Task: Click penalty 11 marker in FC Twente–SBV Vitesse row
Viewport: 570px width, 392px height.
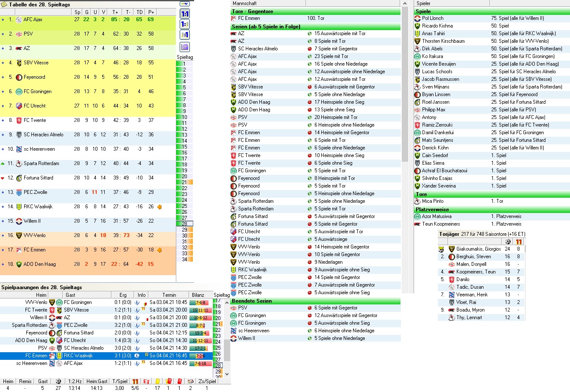Action: coord(144,309)
